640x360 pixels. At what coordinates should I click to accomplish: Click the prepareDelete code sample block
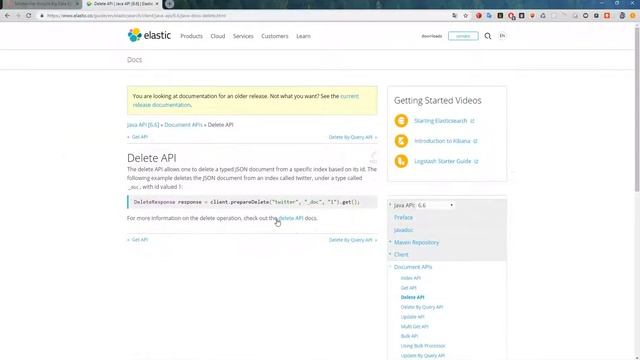tap(252, 202)
